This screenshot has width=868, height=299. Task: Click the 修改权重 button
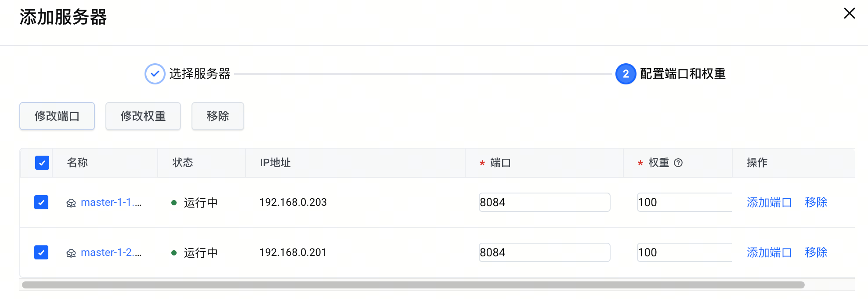coord(143,116)
